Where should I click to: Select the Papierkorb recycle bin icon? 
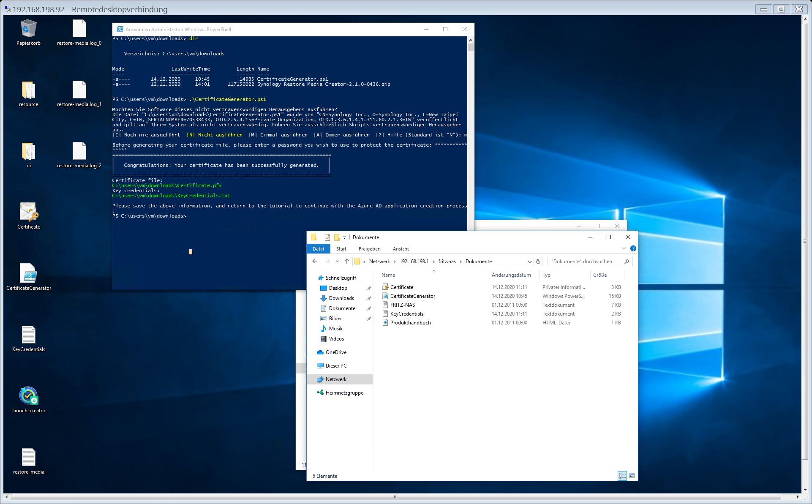coord(28,29)
